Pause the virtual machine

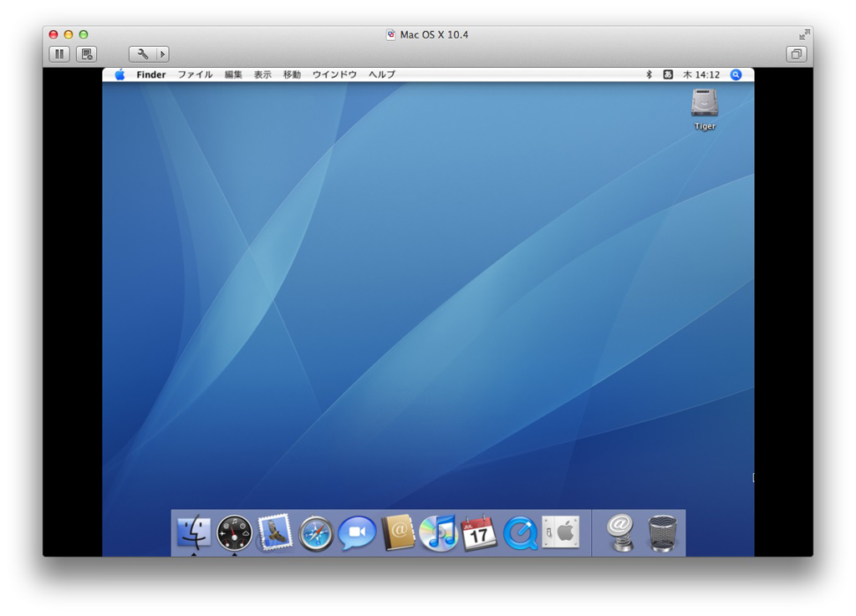59,54
